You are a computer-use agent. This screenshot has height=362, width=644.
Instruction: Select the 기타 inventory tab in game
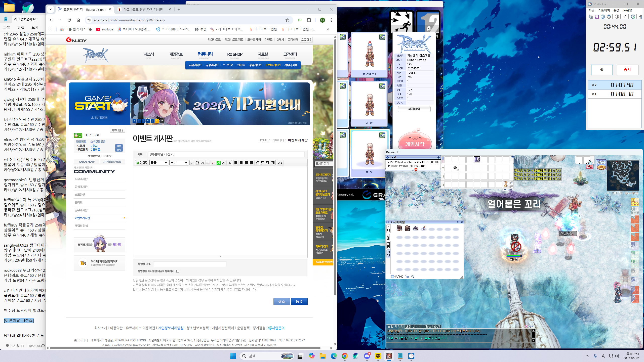click(388, 245)
